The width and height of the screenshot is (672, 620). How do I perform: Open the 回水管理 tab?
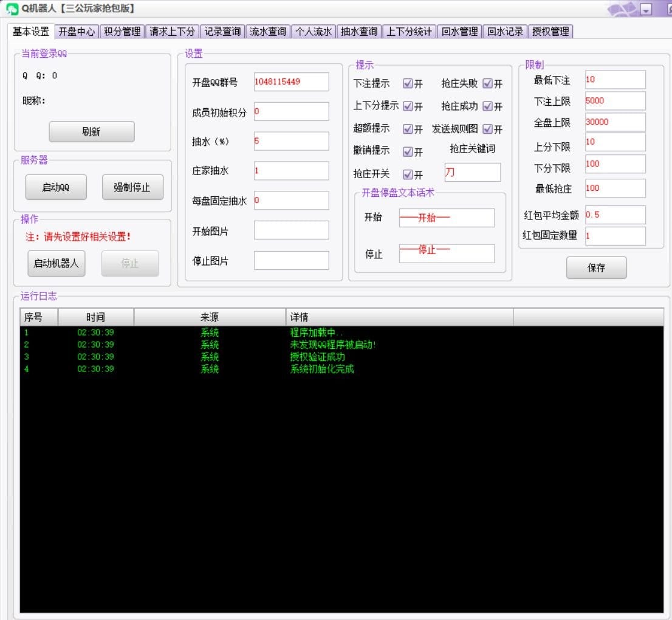pos(459,32)
